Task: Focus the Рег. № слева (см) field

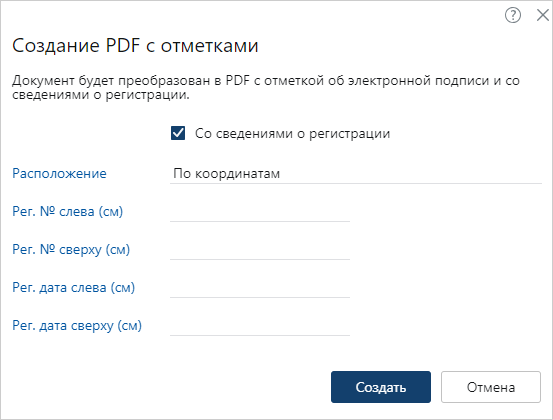Action: point(260,212)
